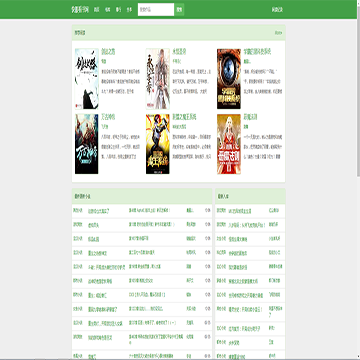Open the white-robed swordsman book cover
360x360 pixels.
coord(158,79)
